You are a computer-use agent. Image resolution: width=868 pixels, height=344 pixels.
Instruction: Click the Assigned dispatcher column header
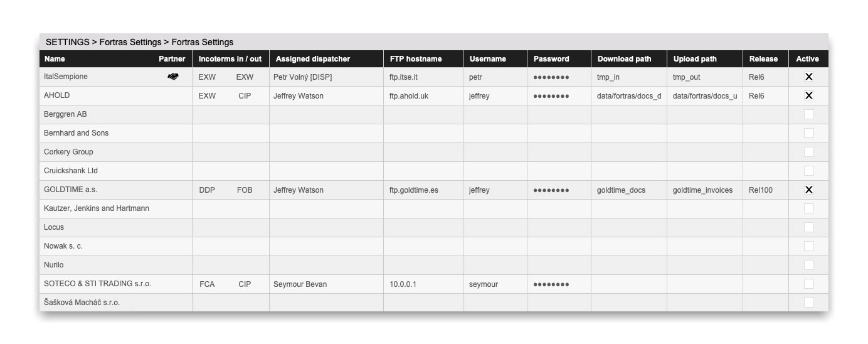coord(312,59)
